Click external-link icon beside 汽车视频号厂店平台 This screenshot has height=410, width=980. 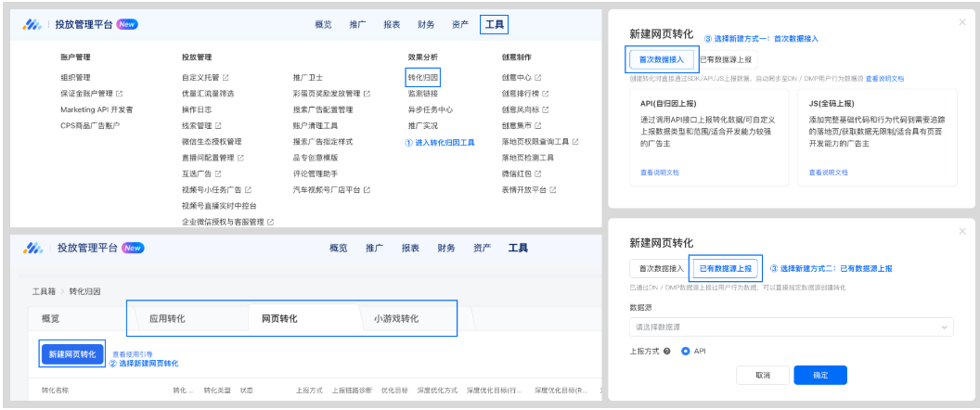(x=367, y=189)
